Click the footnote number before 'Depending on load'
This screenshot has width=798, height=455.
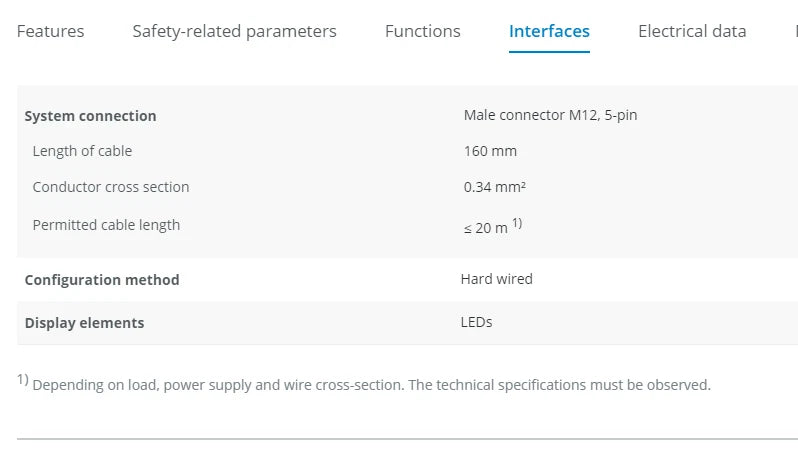point(22,380)
